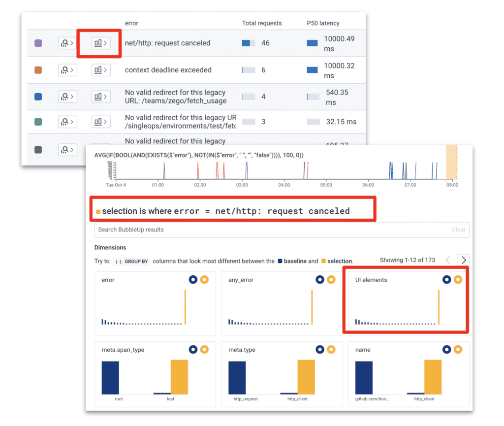Screen dimensions: 504x426
Task: Toggle the baseline circle on the meta.type card
Action: (320, 350)
